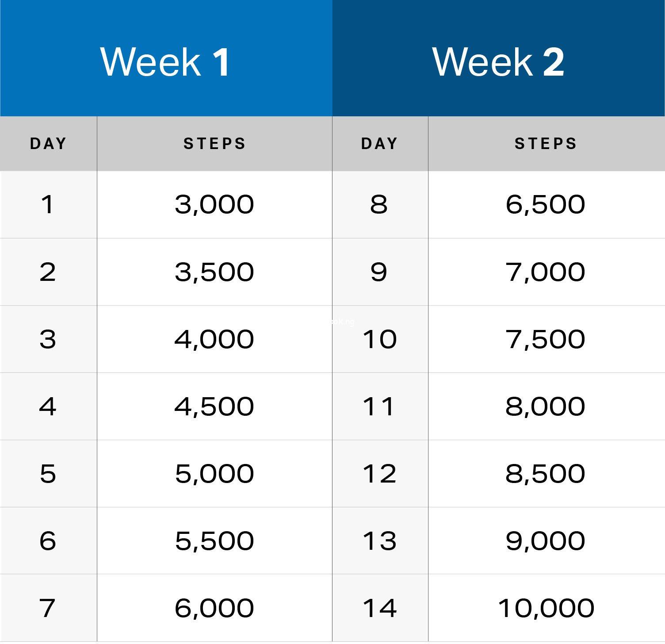
Task: Click the 5,000 steps value
Action: (214, 474)
